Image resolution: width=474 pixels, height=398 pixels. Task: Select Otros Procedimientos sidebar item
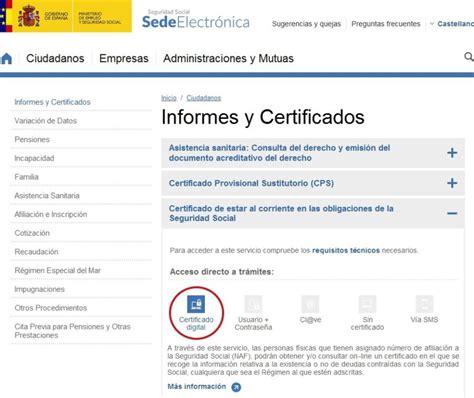click(51, 308)
